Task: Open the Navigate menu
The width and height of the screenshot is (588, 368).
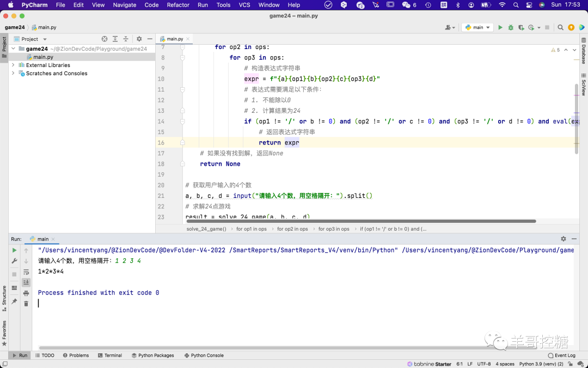Action: (125, 5)
